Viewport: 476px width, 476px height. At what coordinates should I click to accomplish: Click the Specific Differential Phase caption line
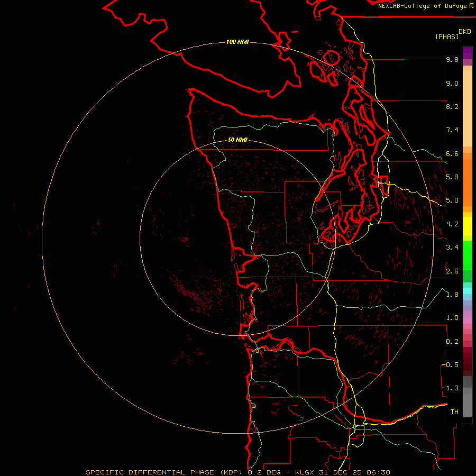(x=237, y=472)
